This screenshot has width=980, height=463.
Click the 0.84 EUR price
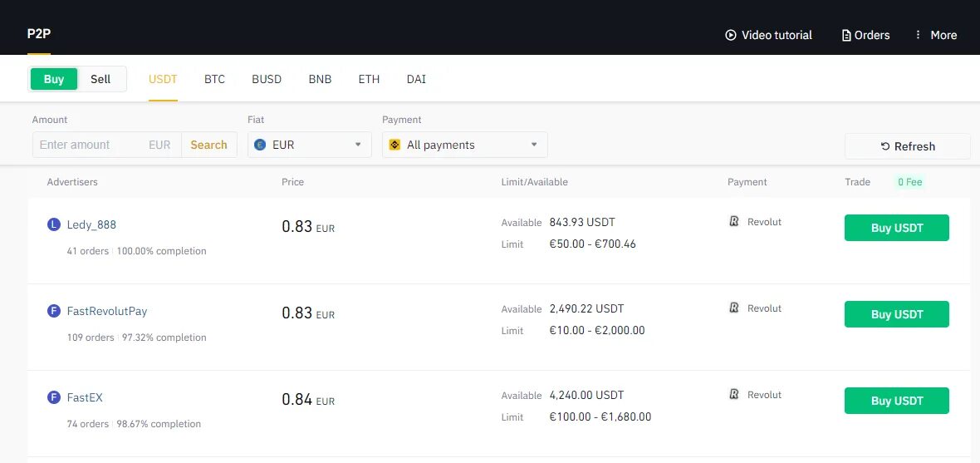(308, 399)
